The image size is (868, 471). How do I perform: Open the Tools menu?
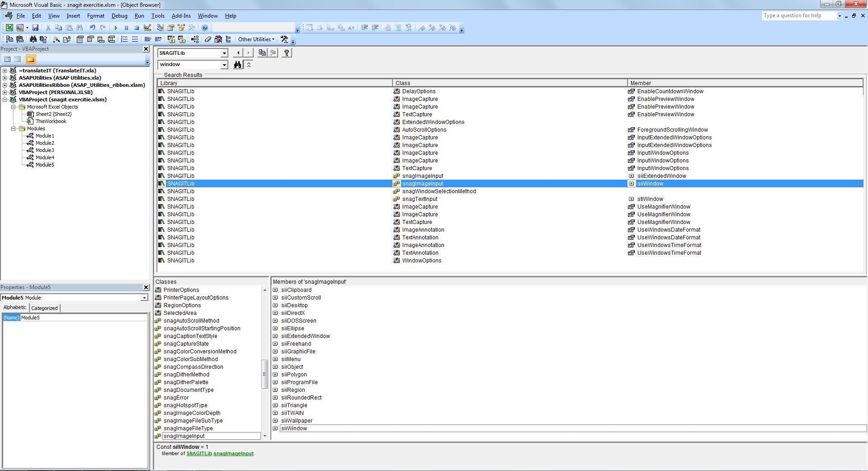[158, 16]
